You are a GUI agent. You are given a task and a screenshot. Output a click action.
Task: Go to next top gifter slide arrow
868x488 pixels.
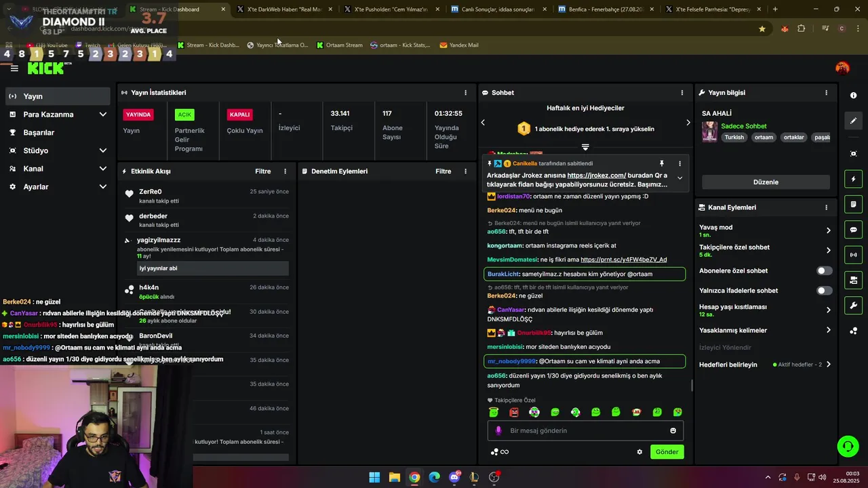pyautogui.click(x=688, y=123)
